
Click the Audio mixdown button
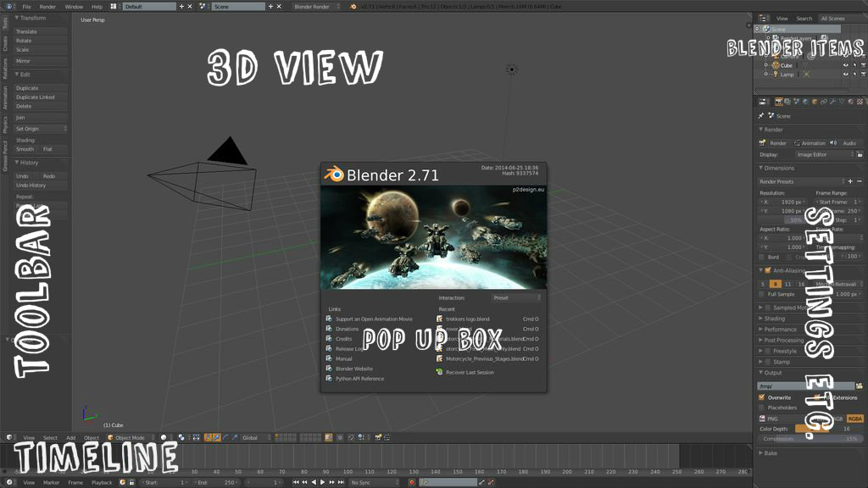[847, 143]
